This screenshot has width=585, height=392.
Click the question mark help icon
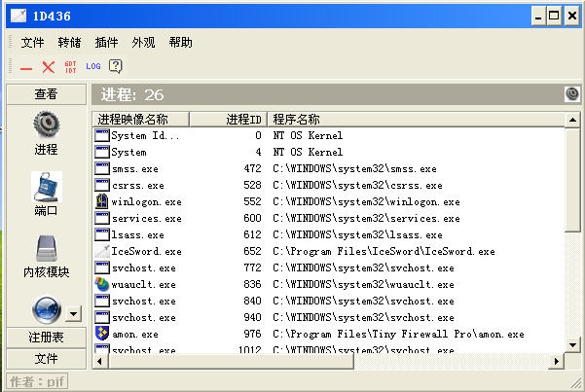115,66
